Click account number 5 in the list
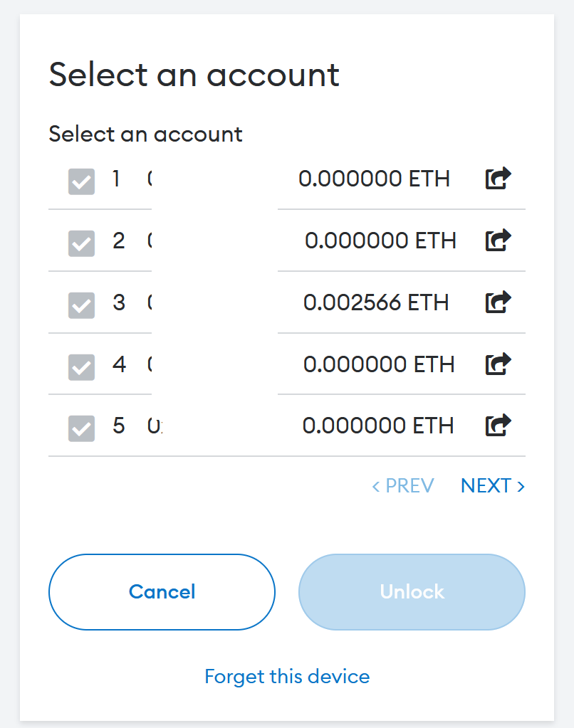574x728 pixels. pyautogui.click(x=118, y=426)
